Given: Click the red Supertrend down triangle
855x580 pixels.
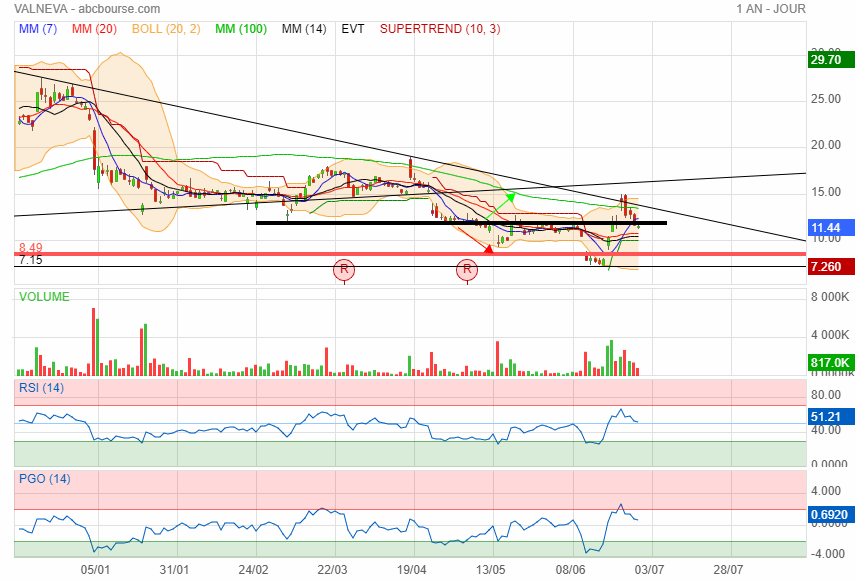Looking at the screenshot, I should (489, 249).
